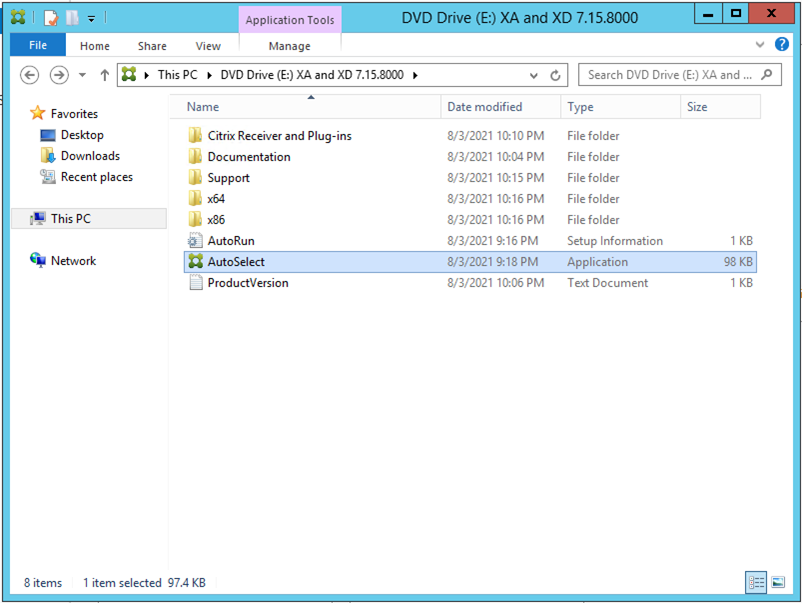Click This PC in the address breadcrumb
The image size is (802, 603).
pos(177,75)
